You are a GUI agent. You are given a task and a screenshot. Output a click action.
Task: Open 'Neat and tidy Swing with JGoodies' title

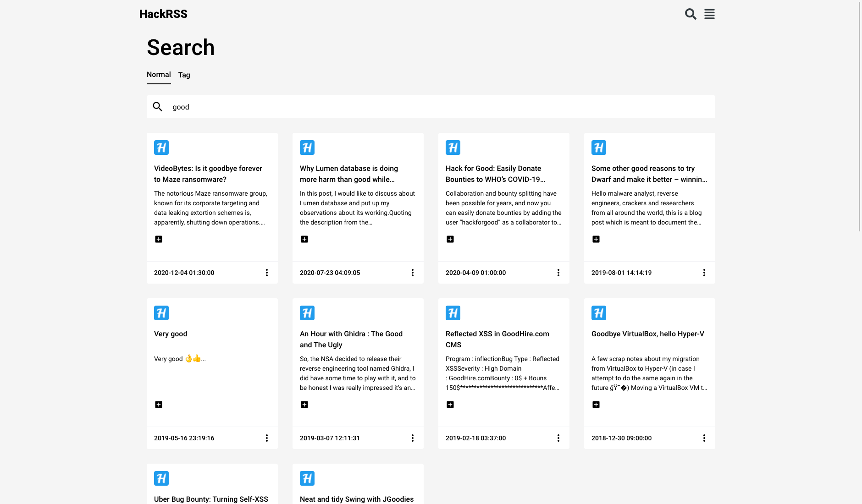coord(357,499)
